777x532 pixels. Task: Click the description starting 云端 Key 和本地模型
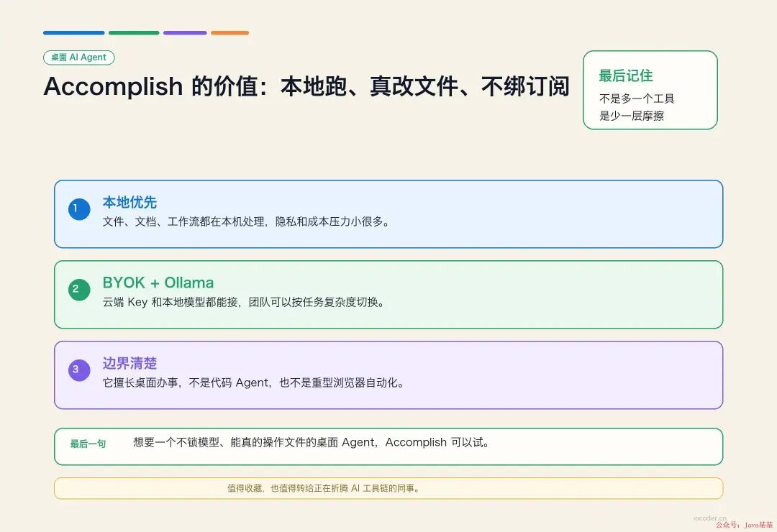click(244, 302)
